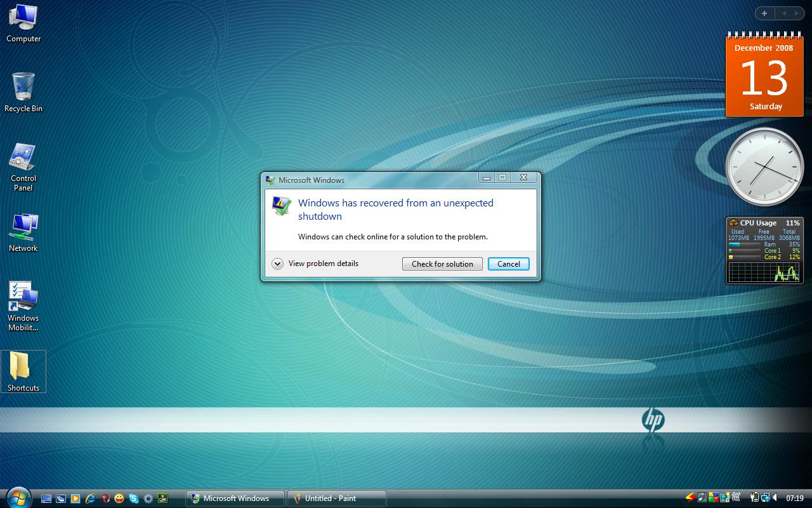Screen dimensions: 812x508
Task: Open the network connection tray icon
Action: coord(766,497)
